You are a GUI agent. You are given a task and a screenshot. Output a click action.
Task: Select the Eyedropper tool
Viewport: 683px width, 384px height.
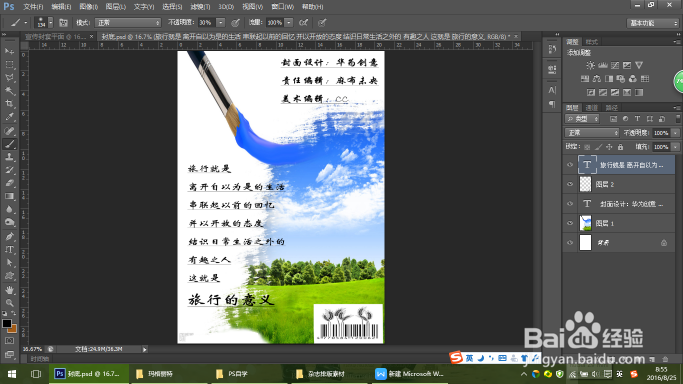(x=9, y=117)
